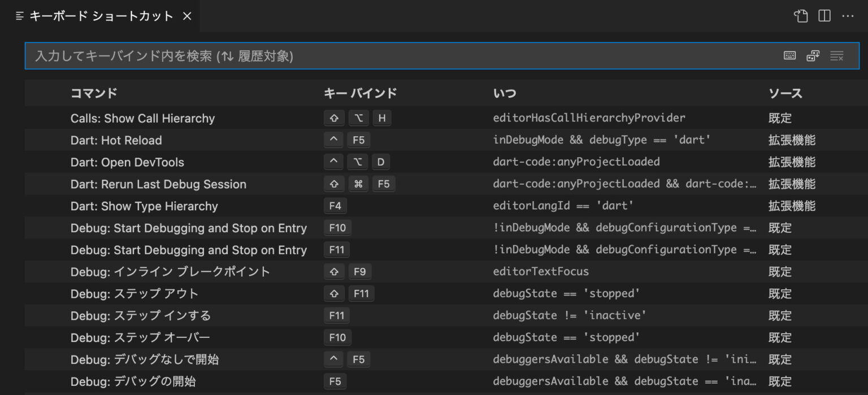
Task: Click the split editor icon
Action: tap(824, 16)
